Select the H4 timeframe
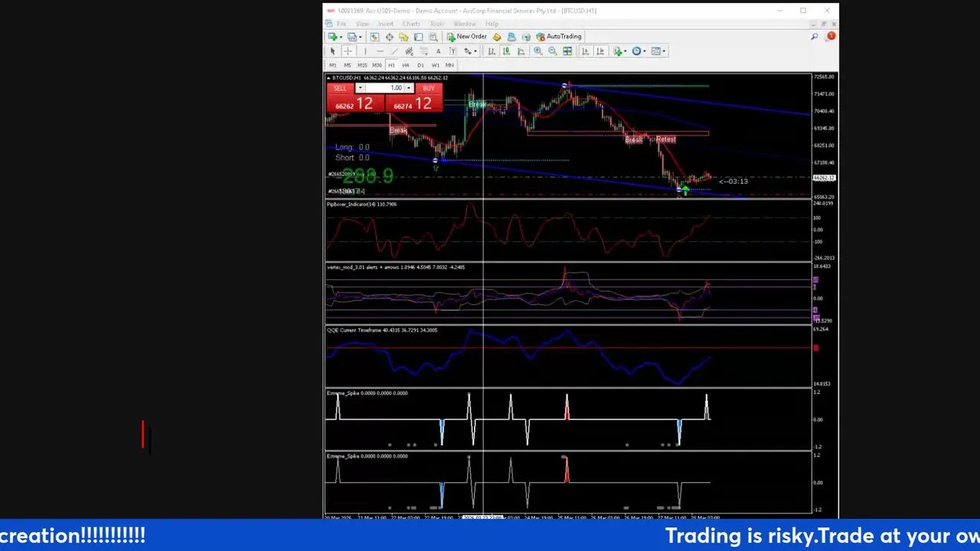Image resolution: width=980 pixels, height=551 pixels. point(406,65)
